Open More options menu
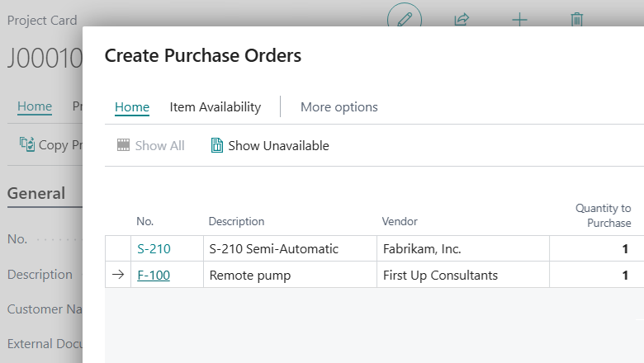 pyautogui.click(x=339, y=107)
